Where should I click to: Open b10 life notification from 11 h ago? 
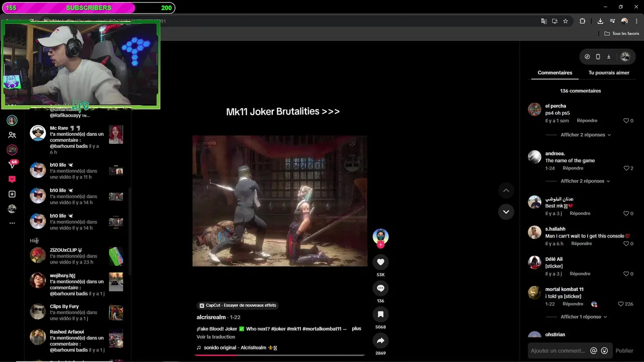76,171
